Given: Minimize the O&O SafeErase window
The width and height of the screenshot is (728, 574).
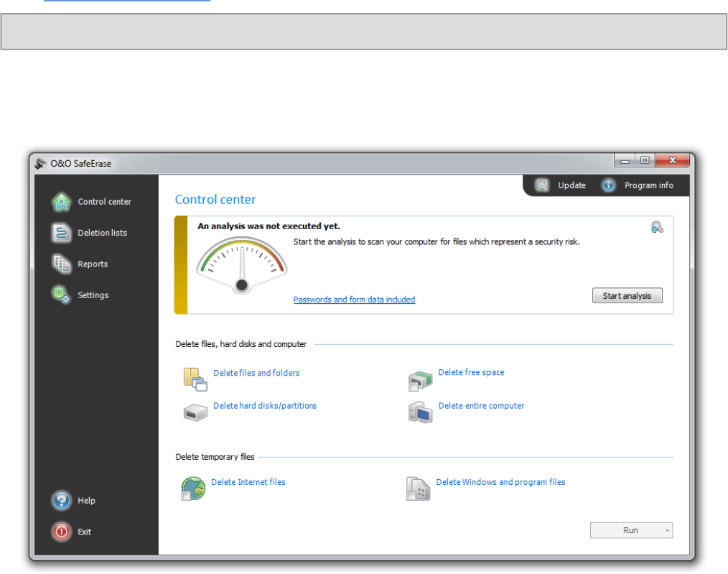Looking at the screenshot, I should pos(625,160).
